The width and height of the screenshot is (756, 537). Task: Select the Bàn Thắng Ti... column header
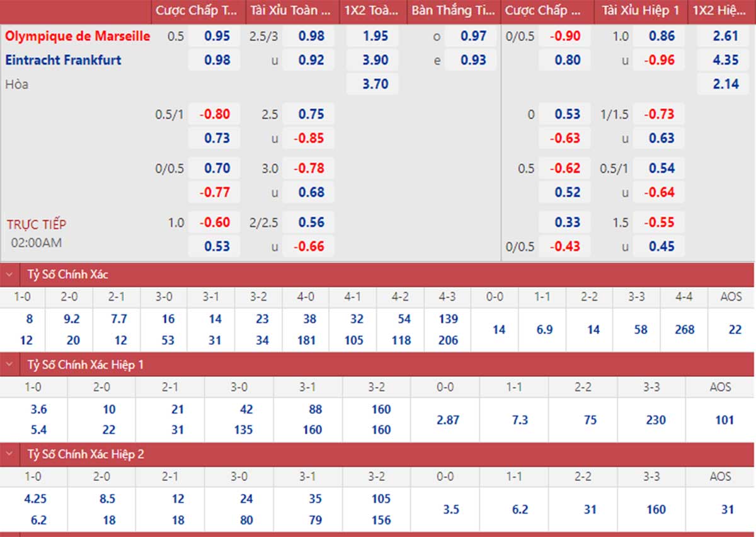coord(453,11)
